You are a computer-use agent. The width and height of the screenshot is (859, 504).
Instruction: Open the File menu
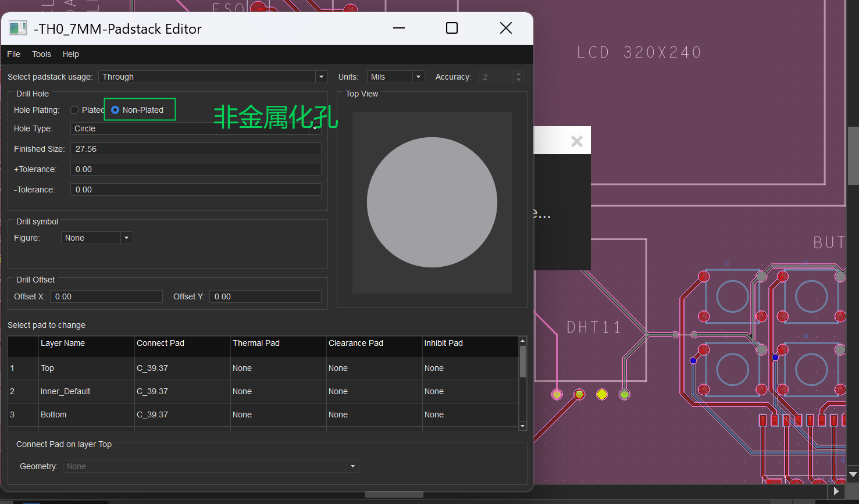(x=13, y=54)
